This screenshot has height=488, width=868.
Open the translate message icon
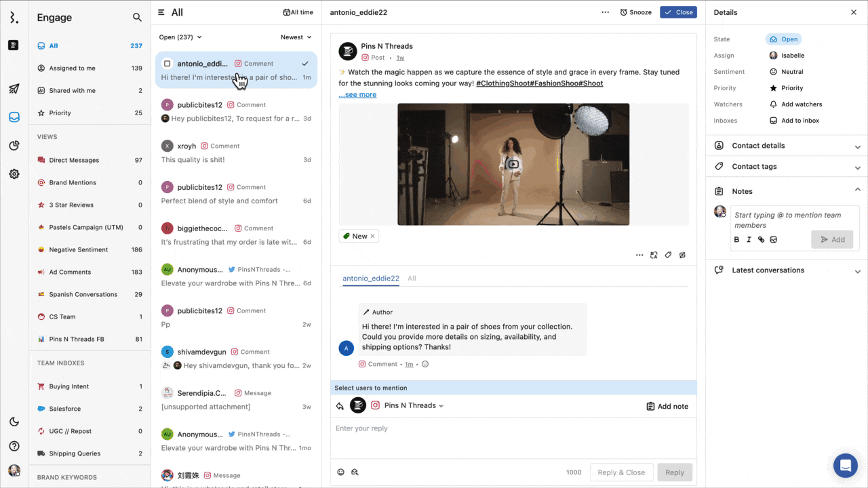654,255
